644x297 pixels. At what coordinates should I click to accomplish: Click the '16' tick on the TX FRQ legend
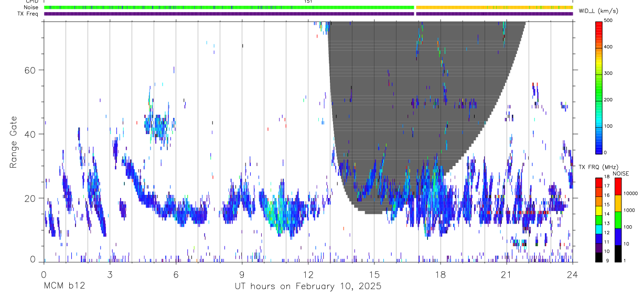click(606, 195)
